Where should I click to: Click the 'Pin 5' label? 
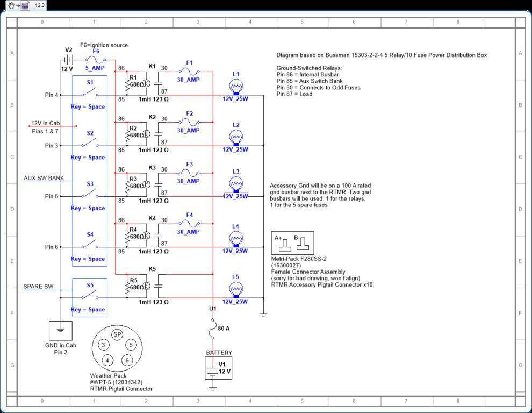(52, 196)
